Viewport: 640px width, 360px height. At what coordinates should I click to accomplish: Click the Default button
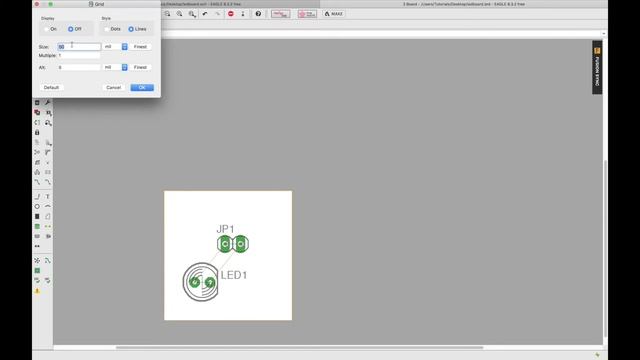coord(51,87)
